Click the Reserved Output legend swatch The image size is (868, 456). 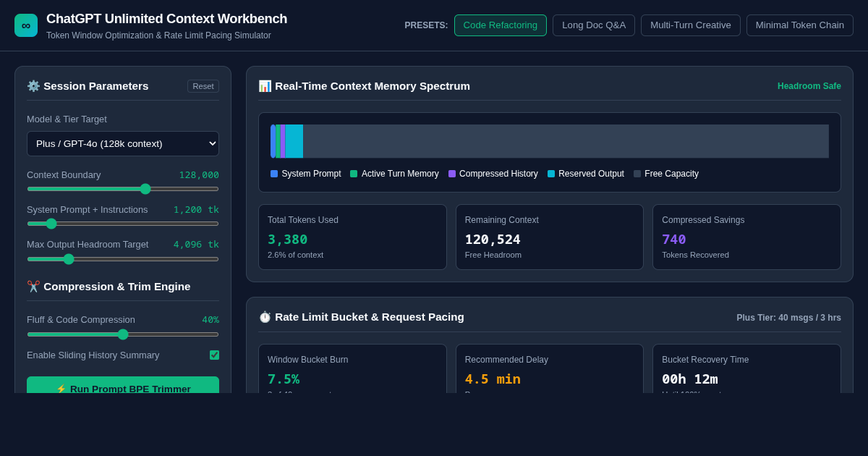click(x=551, y=174)
